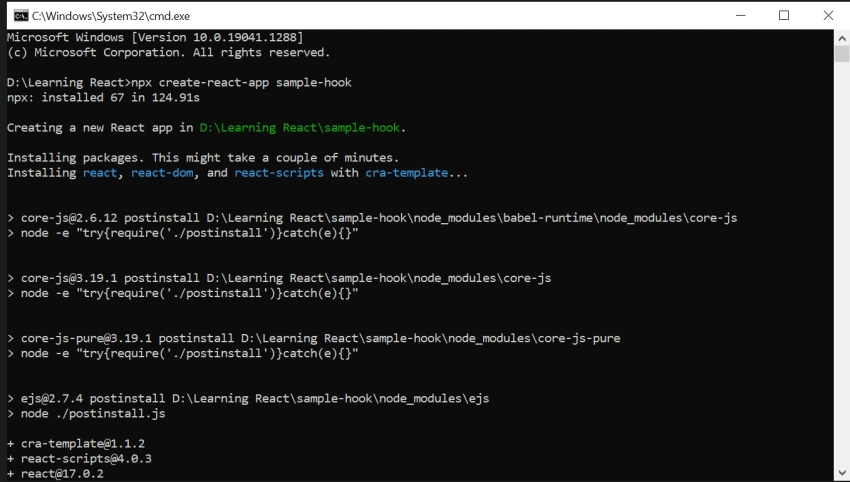Click the title text C:\Windows\System32\cmd.exe
The height and width of the screenshot is (482, 850).
coord(111,16)
